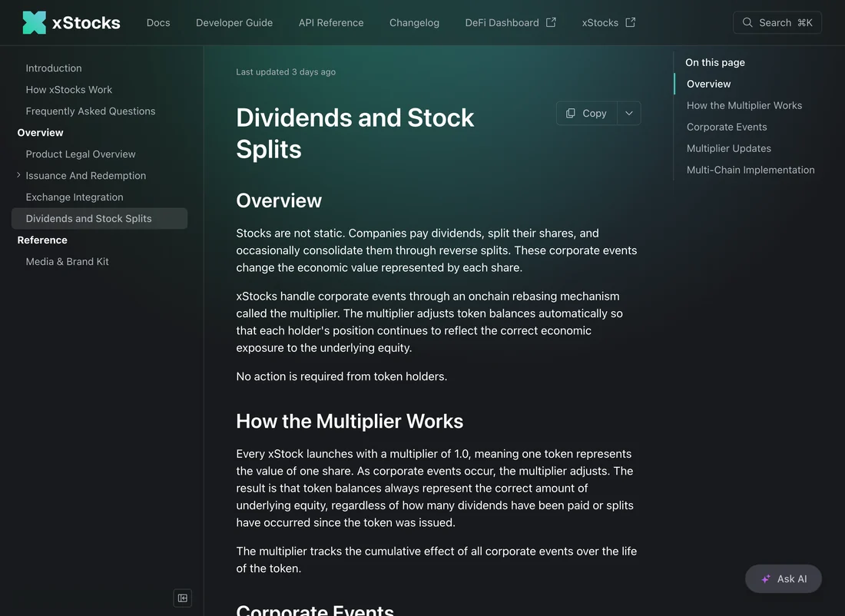Viewport: 845px width, 616px height.
Task: Click the Search input field
Action: (777, 22)
